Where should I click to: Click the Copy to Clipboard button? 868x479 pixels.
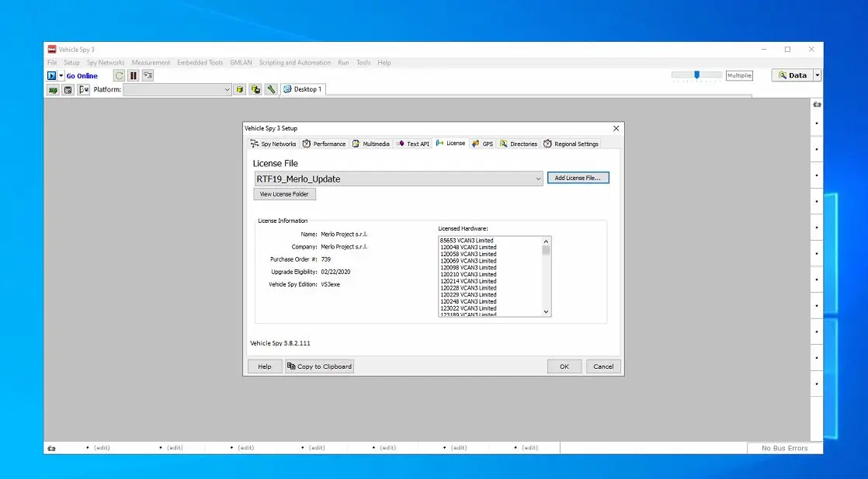(319, 366)
